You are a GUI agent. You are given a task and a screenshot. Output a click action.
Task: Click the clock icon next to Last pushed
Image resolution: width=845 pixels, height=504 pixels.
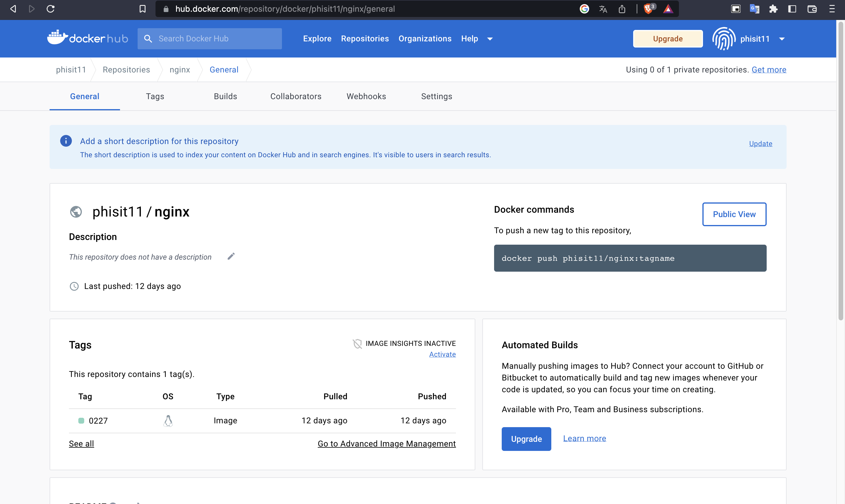pos(74,286)
